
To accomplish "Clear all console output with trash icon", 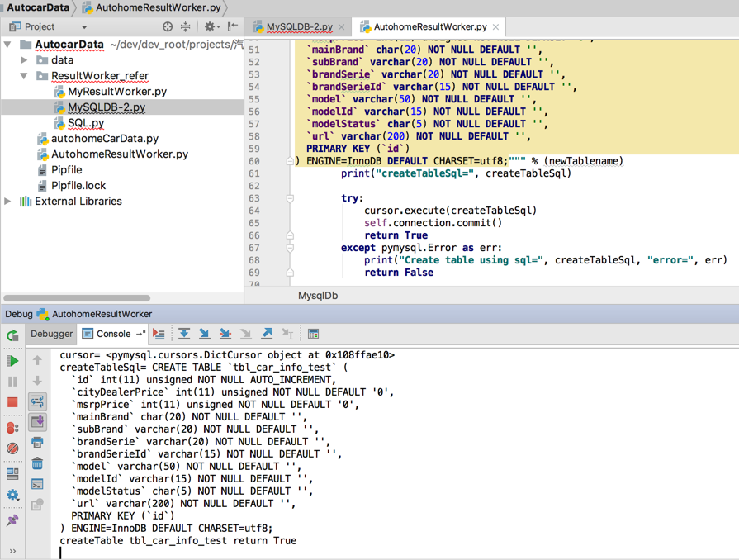I will (x=37, y=463).
